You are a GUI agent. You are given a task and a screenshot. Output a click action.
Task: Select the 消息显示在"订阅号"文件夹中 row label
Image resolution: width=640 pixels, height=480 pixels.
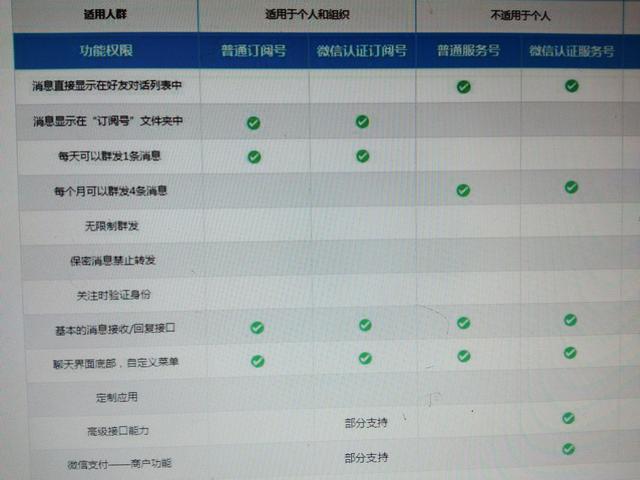point(108,121)
